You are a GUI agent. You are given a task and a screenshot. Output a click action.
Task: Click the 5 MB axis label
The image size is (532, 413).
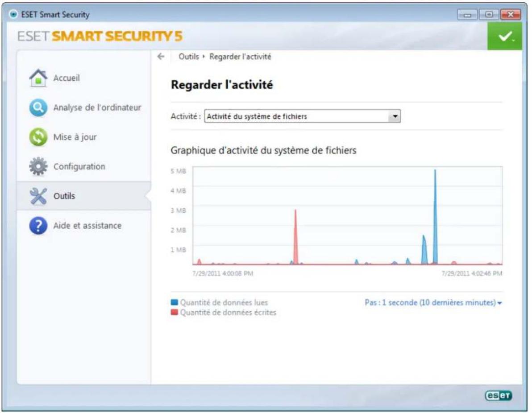pos(179,171)
